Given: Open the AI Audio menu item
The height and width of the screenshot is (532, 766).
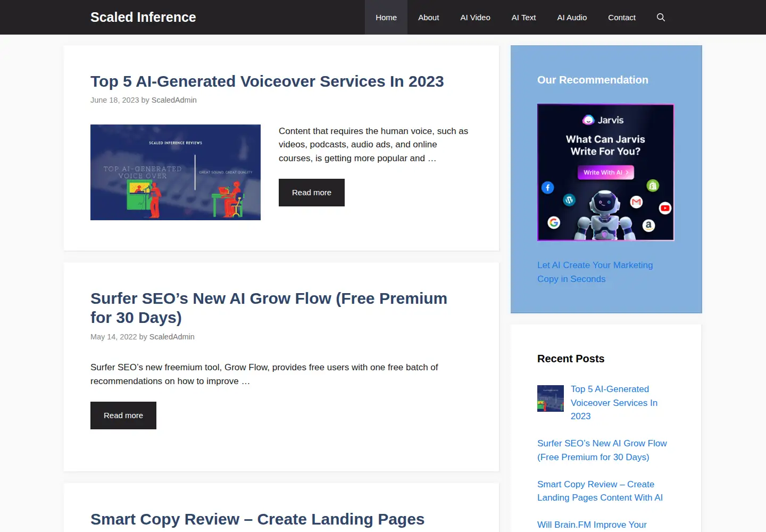Looking at the screenshot, I should click(572, 17).
